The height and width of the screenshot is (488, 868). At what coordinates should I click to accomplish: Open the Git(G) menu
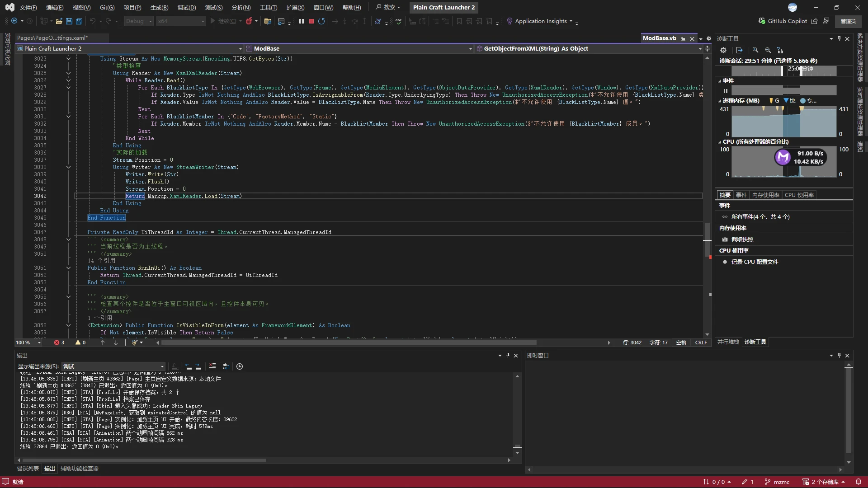[107, 8]
